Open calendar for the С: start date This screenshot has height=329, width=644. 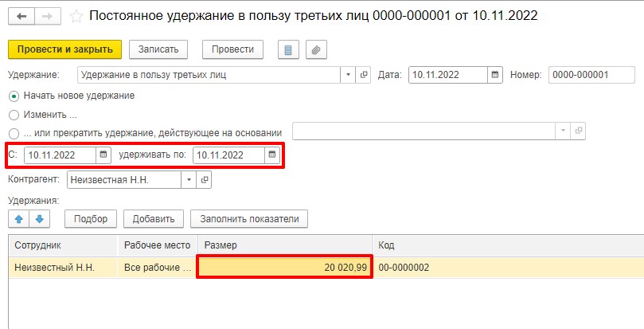pos(103,155)
